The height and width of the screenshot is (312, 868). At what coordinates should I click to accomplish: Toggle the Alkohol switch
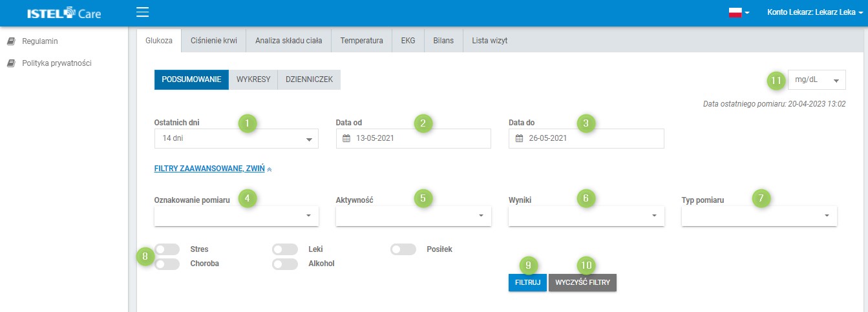point(284,264)
